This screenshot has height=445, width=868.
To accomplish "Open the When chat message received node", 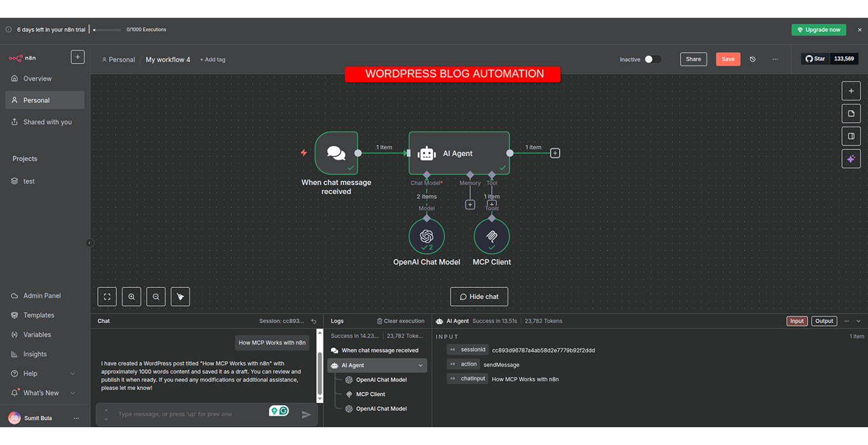I will pyautogui.click(x=336, y=153).
